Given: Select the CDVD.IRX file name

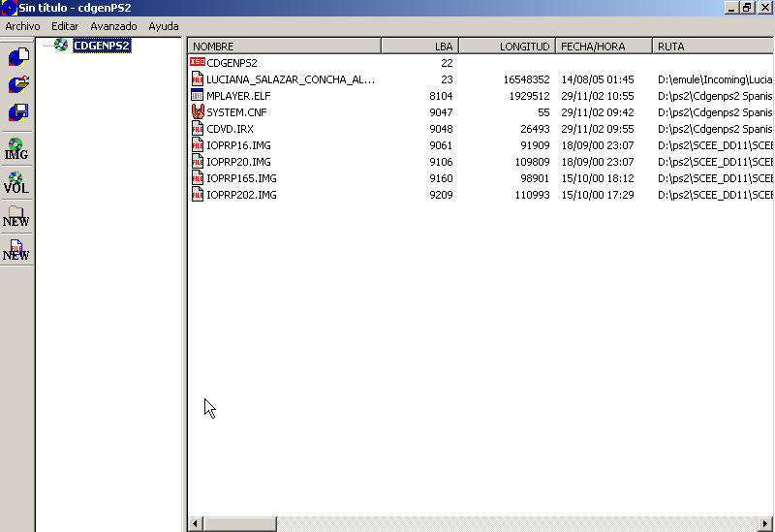Looking at the screenshot, I should [x=230, y=129].
